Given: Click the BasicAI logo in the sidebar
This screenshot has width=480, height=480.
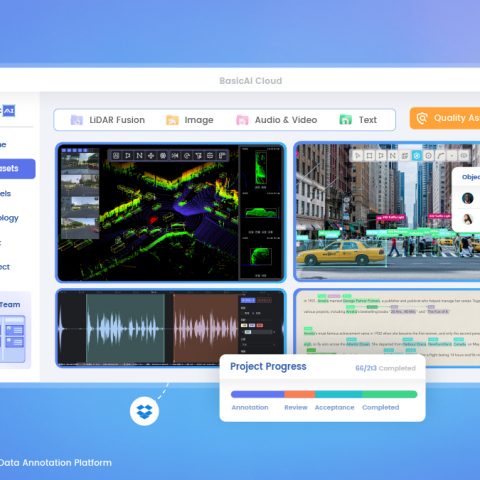Looking at the screenshot, I should [x=8, y=111].
